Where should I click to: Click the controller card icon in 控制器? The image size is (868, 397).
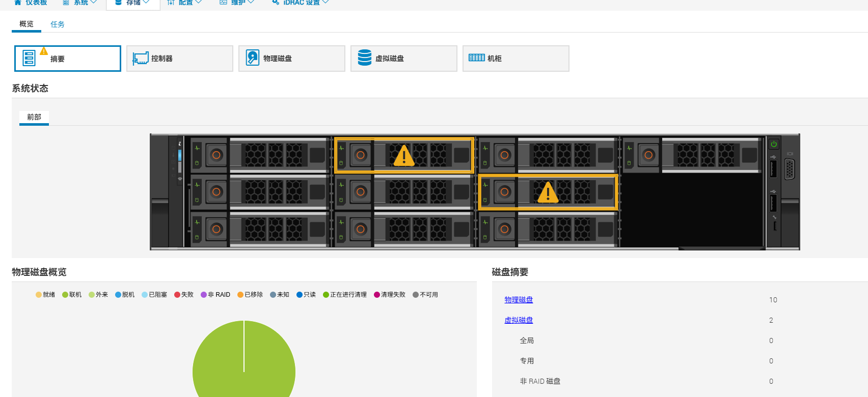[141, 59]
